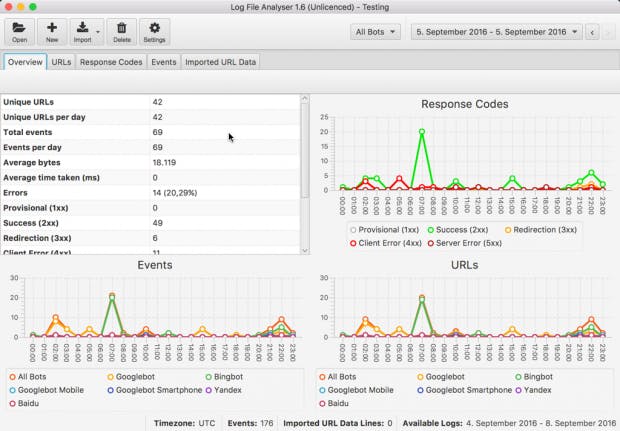Click Googlebot legend in URLs chart
620x431 pixels.
pos(441,377)
